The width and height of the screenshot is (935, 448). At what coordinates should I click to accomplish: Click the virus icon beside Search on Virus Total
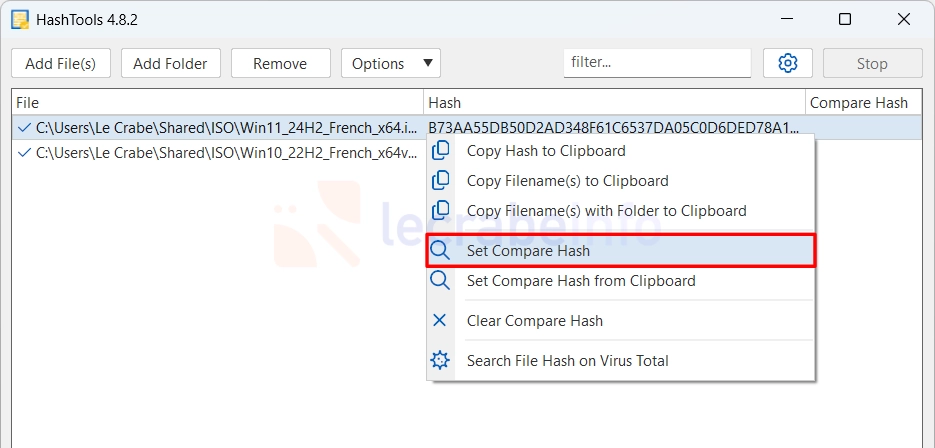point(440,360)
